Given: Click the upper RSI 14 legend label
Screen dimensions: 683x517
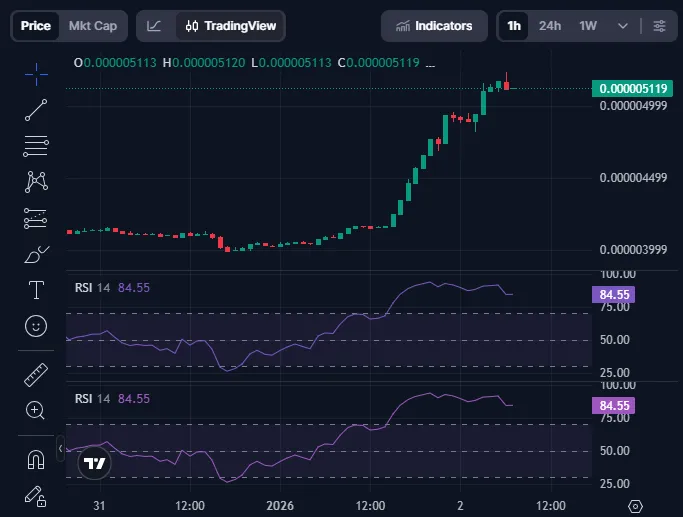Looking at the screenshot, I should pyautogui.click(x=92, y=288).
